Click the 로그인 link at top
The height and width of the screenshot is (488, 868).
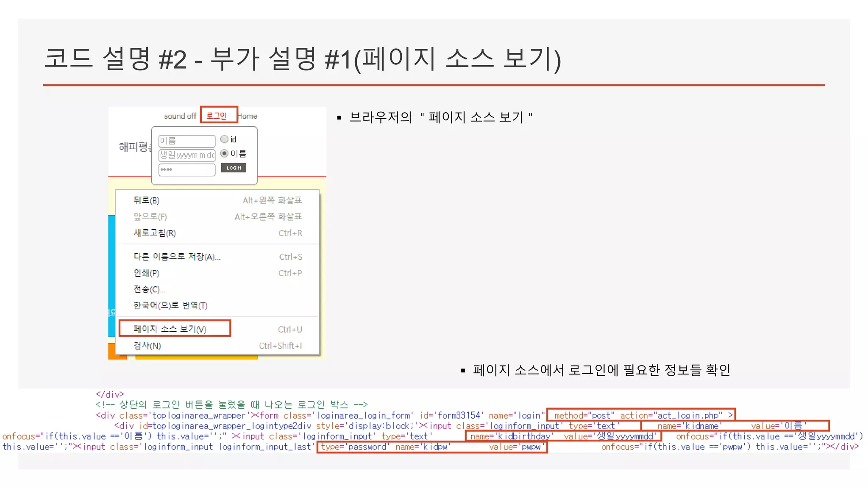[x=217, y=115]
